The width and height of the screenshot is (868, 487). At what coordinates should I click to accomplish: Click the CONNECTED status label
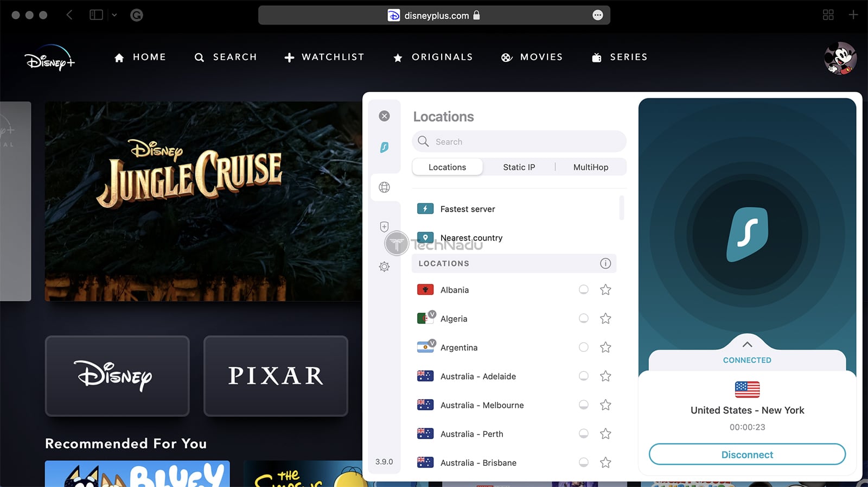click(x=747, y=360)
